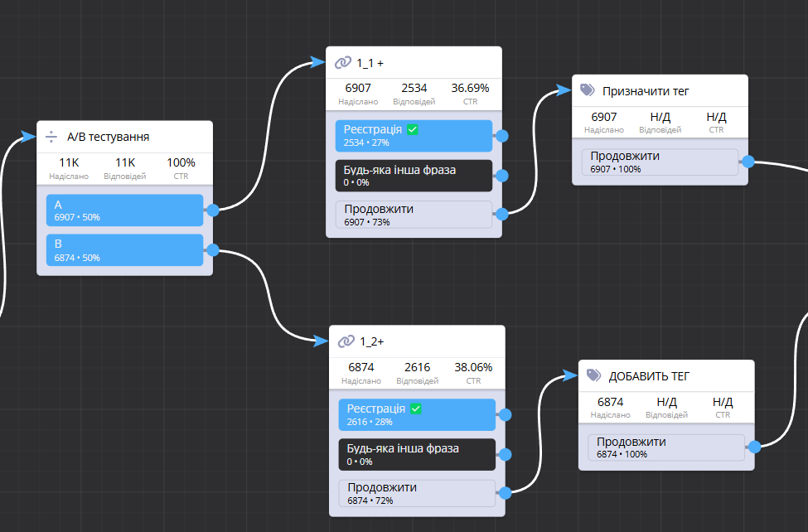The height and width of the screenshot is (532, 808).
Task: Select variant A button with 6907 sent
Action: [x=124, y=210]
